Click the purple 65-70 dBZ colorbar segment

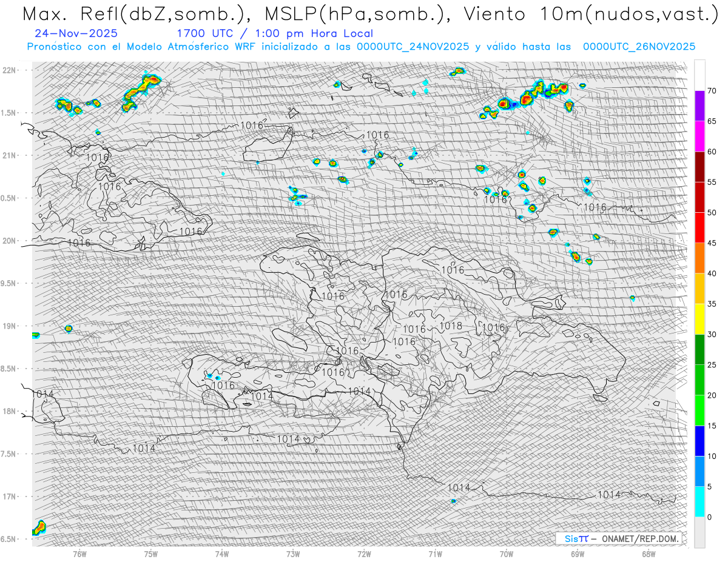699,106
